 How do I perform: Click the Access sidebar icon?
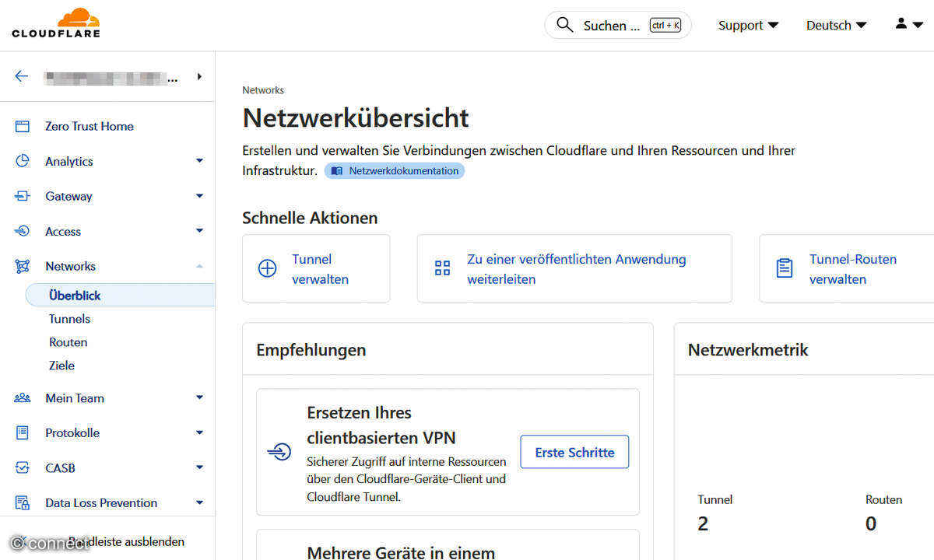pyautogui.click(x=21, y=231)
